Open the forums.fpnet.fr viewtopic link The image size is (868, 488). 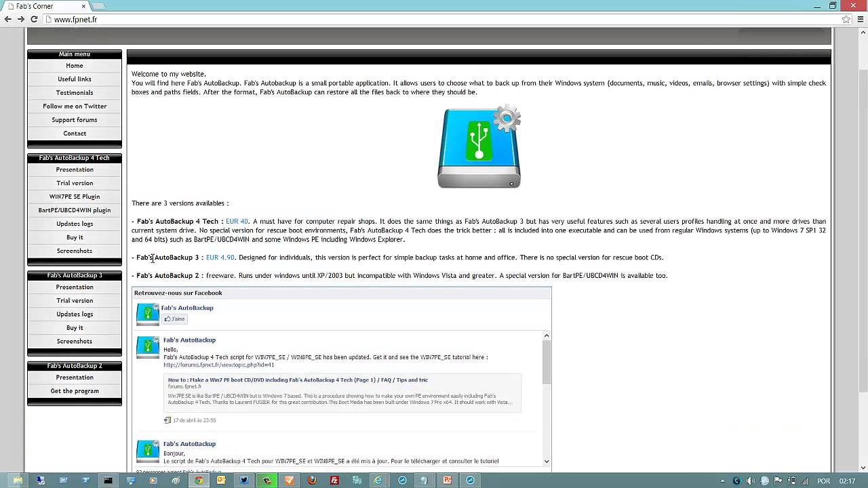[218, 365]
